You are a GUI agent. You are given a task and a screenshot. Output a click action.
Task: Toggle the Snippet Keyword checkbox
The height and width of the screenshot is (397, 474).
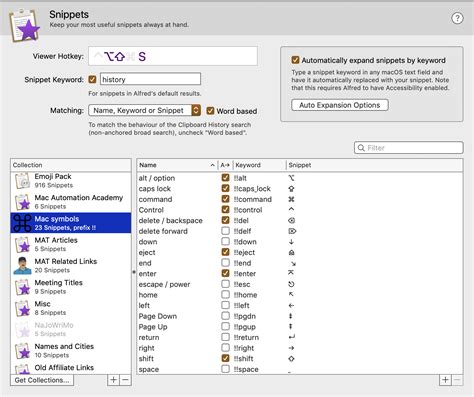click(92, 79)
